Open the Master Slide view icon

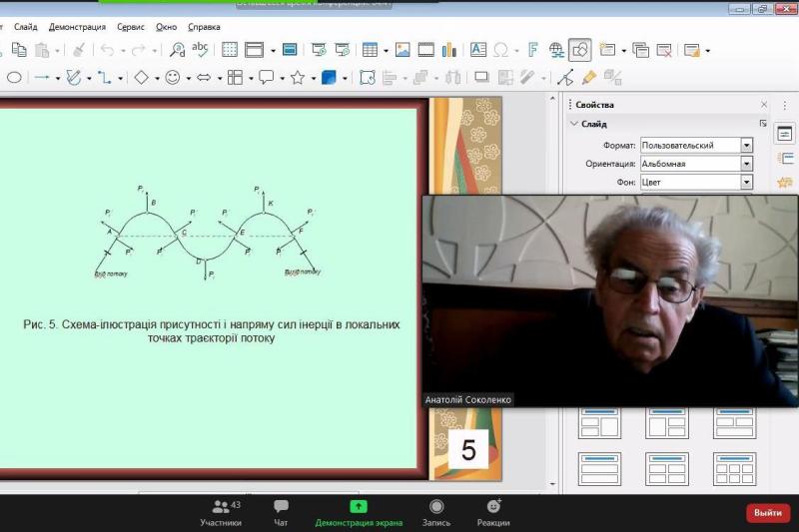pyautogui.click(x=290, y=50)
